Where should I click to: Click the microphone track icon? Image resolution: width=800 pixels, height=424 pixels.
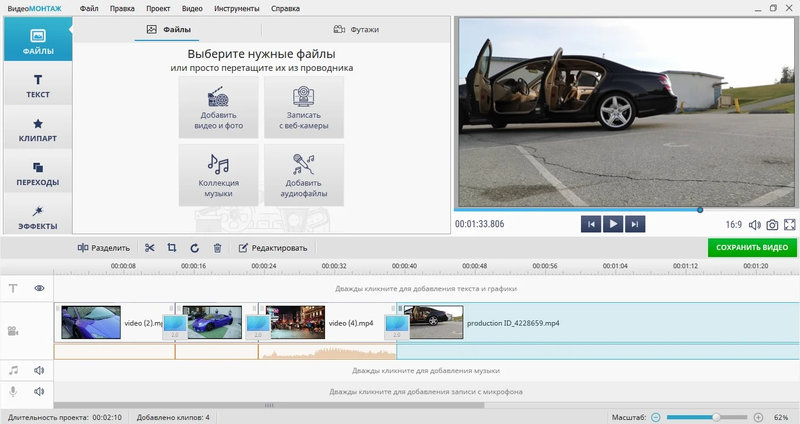tap(13, 391)
